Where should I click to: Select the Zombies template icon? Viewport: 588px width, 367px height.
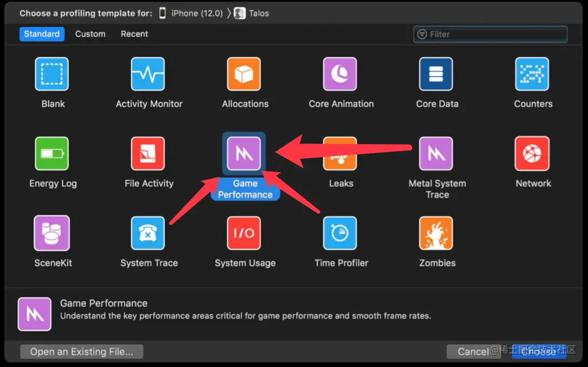pos(436,233)
